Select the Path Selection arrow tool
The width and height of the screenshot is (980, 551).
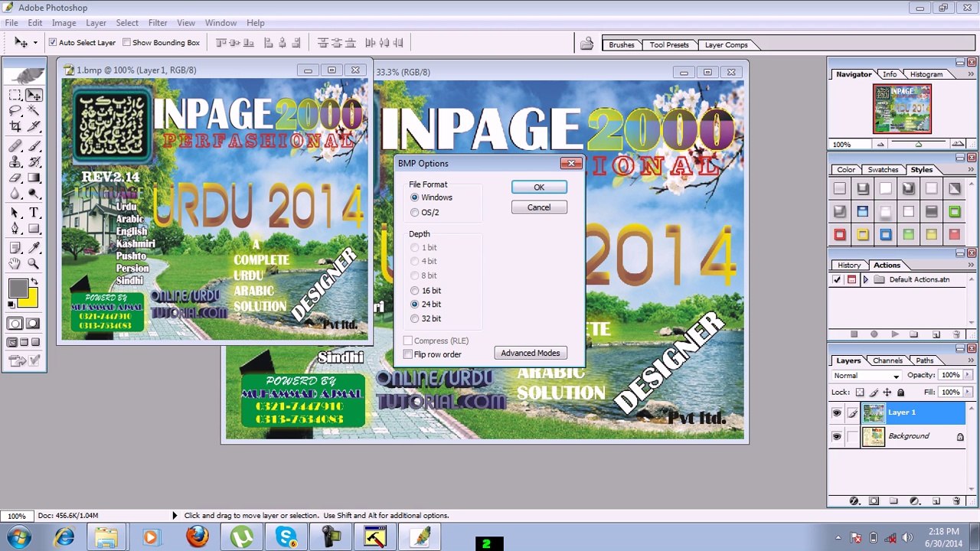click(x=15, y=213)
